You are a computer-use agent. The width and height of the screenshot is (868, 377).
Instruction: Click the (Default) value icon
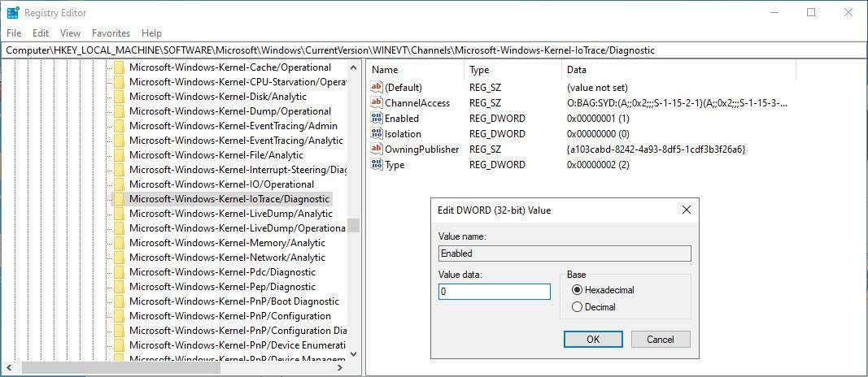376,88
